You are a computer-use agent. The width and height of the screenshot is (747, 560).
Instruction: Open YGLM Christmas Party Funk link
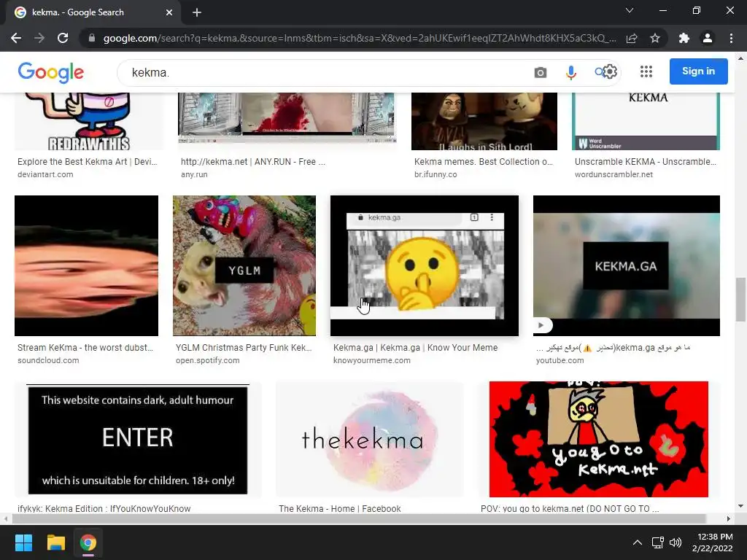click(x=244, y=348)
